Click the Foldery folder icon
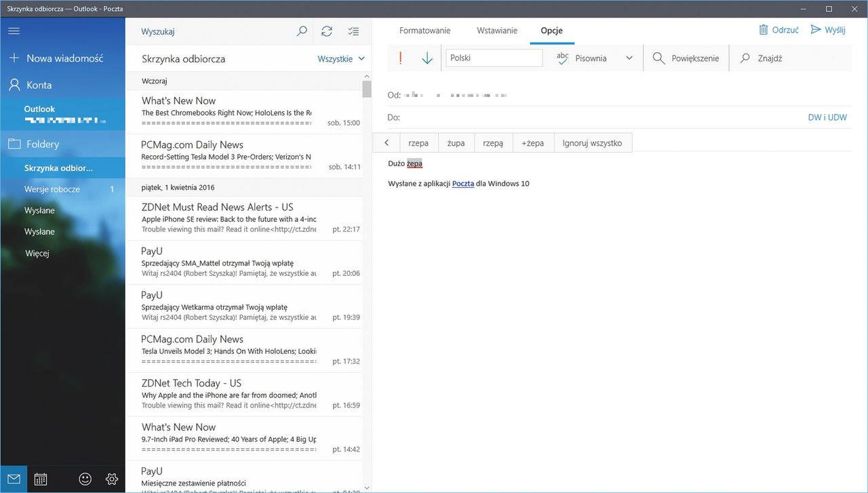Screen dimensions: 868x493 point(14,144)
